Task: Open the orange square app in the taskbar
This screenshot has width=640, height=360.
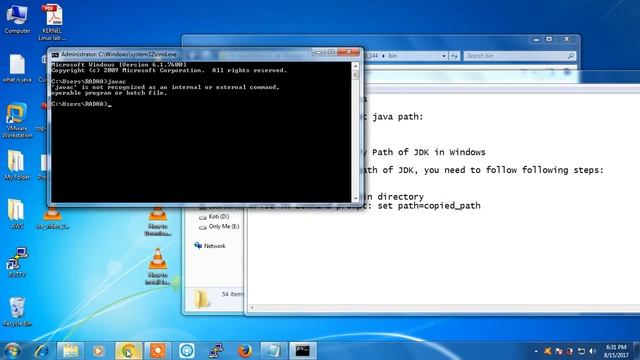Action: pyautogui.click(x=158, y=351)
